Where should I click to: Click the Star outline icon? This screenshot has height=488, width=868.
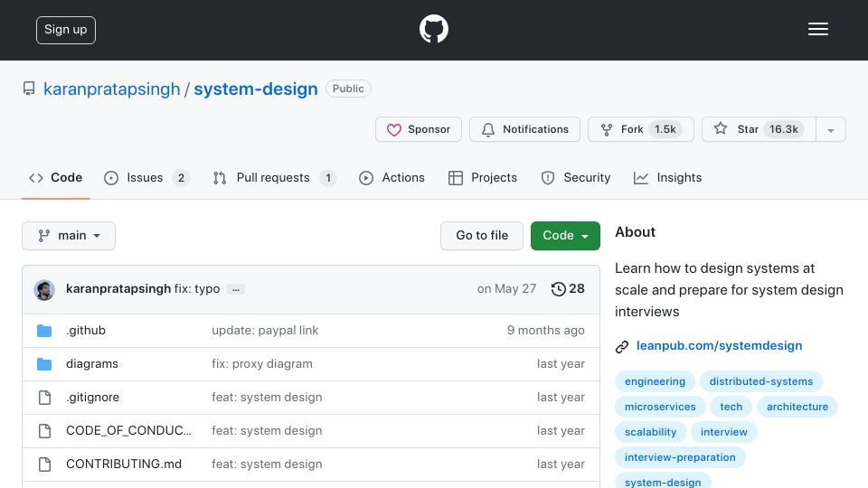point(721,128)
